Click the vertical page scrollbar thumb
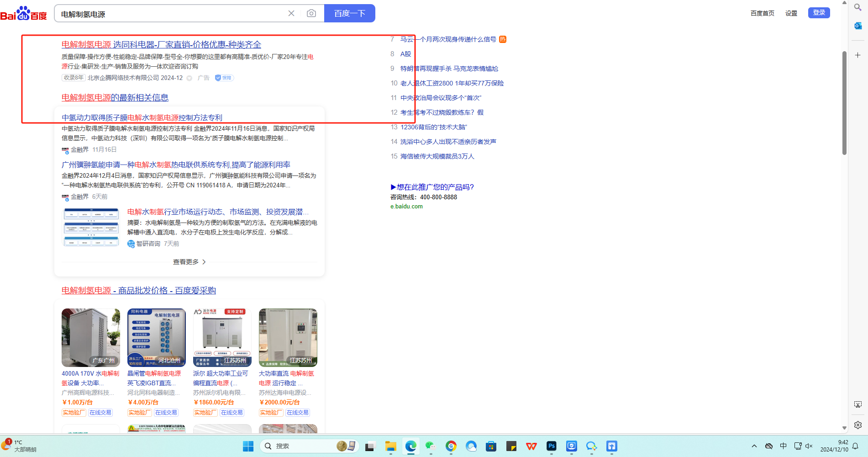This screenshot has height=457, width=868. (844, 103)
